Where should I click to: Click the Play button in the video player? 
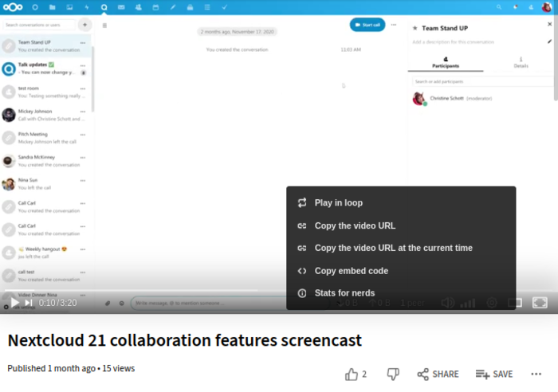click(14, 303)
